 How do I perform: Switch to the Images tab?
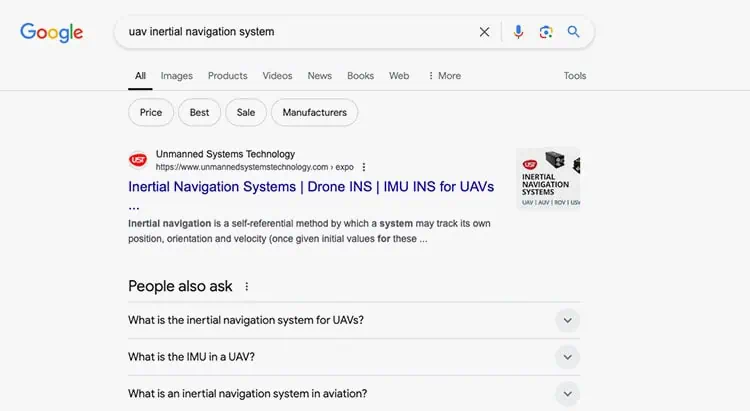pyautogui.click(x=176, y=76)
